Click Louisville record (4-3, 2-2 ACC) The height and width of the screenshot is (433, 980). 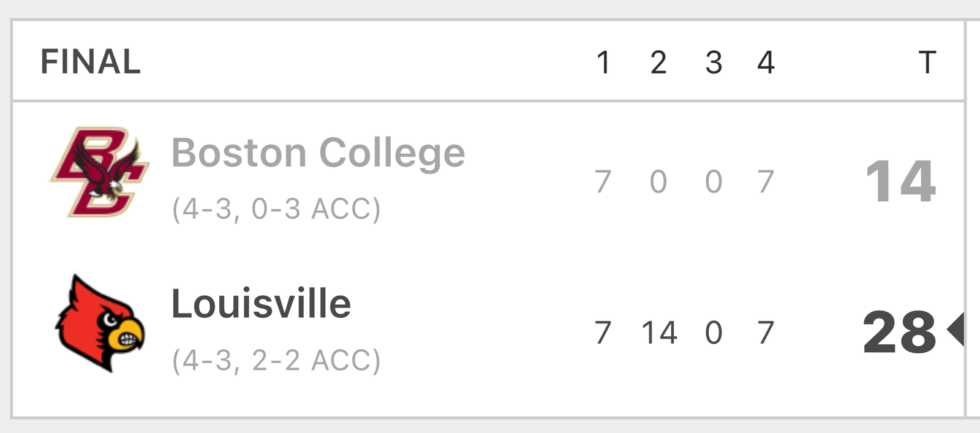[276, 360]
